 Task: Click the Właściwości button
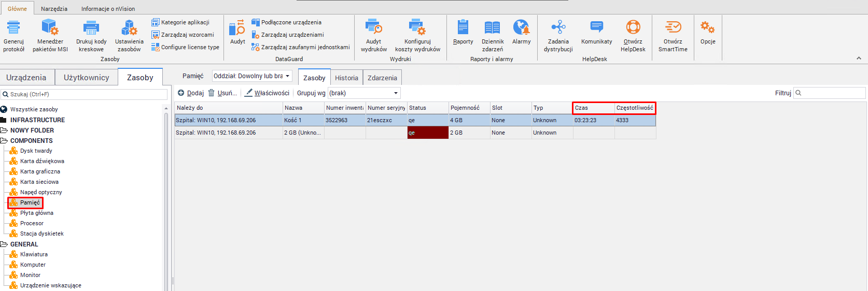(x=267, y=93)
